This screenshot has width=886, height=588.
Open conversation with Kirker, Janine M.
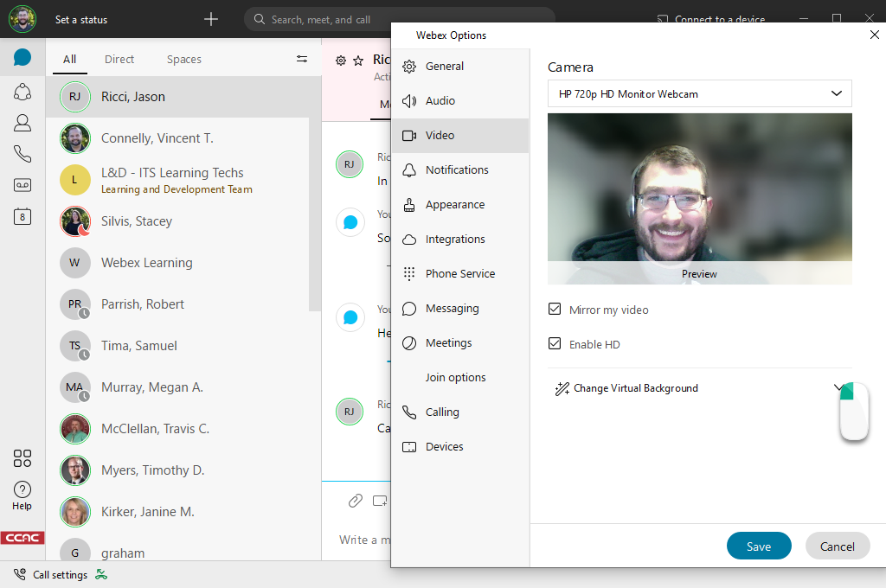coord(177,512)
